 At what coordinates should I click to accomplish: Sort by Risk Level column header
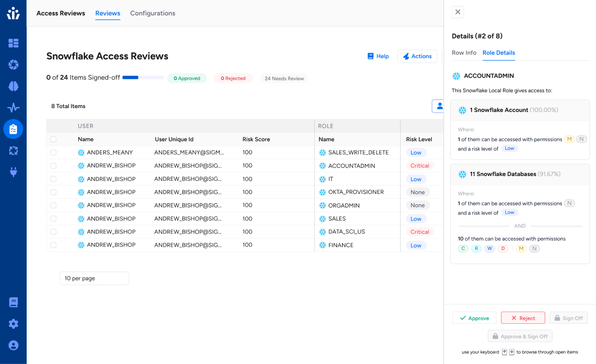(419, 139)
